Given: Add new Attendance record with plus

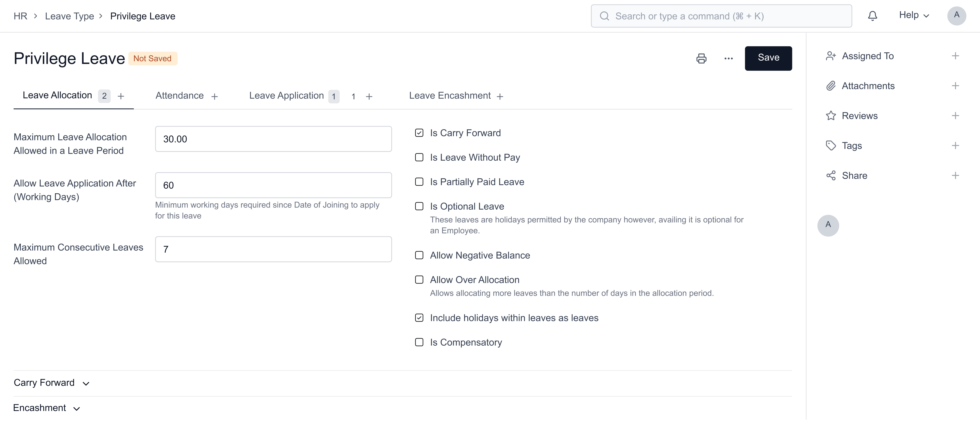Looking at the screenshot, I should [215, 97].
